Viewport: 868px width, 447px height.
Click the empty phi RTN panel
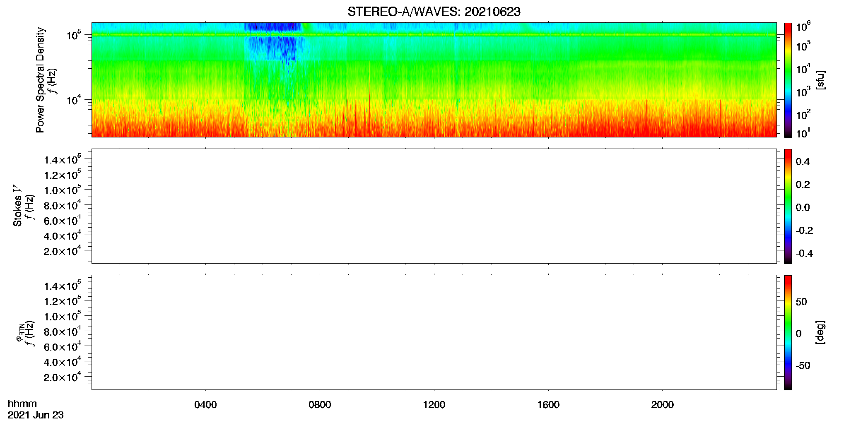click(434, 332)
